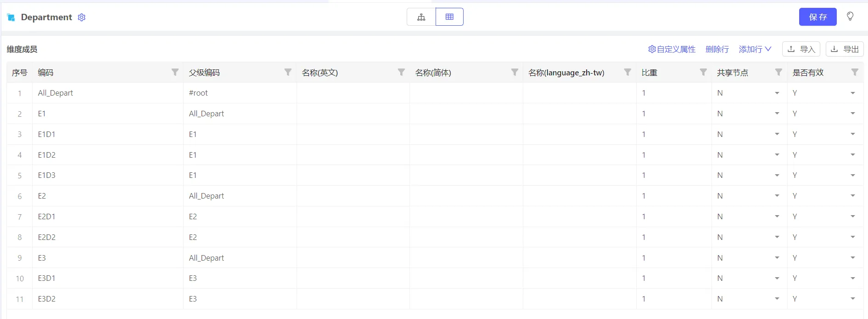
Task: Click the 编码 column header label
Action: (45, 73)
